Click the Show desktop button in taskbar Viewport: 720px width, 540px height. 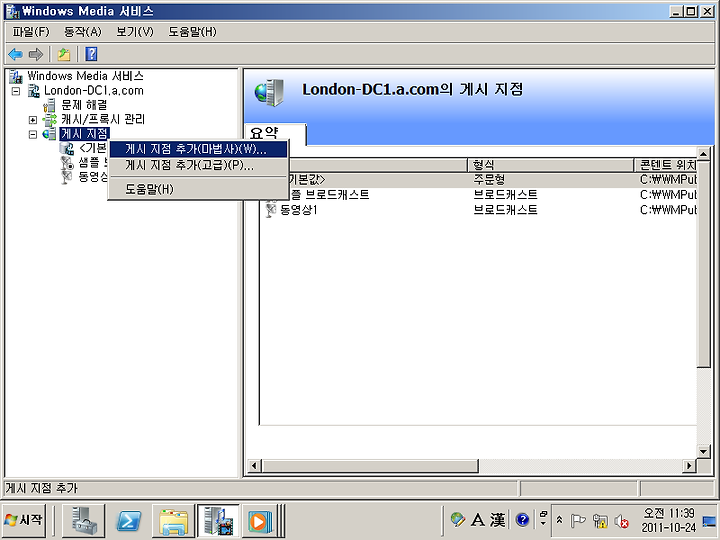[x=709, y=521]
